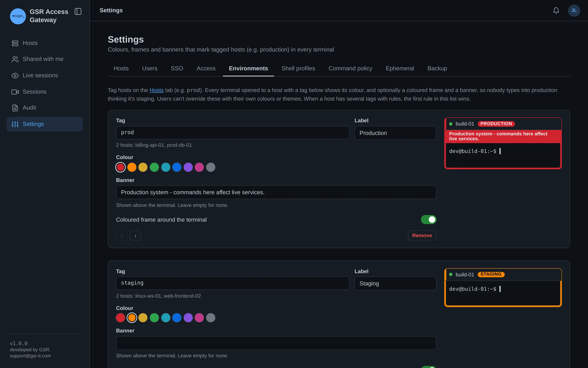Open the Access tab

point(206,68)
